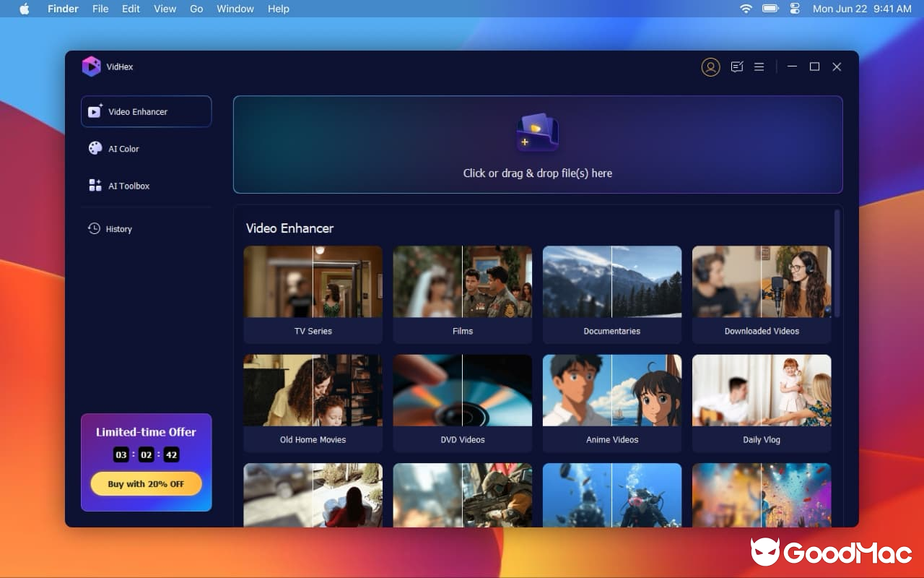
Task: Open the Edit menu
Action: click(x=131, y=9)
